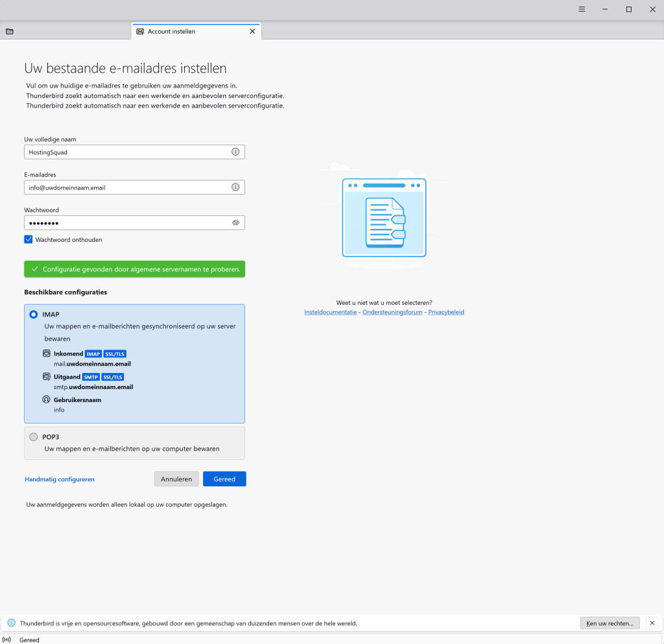
Task: Click the IMAP badge next to Inkomend
Action: coord(93,354)
